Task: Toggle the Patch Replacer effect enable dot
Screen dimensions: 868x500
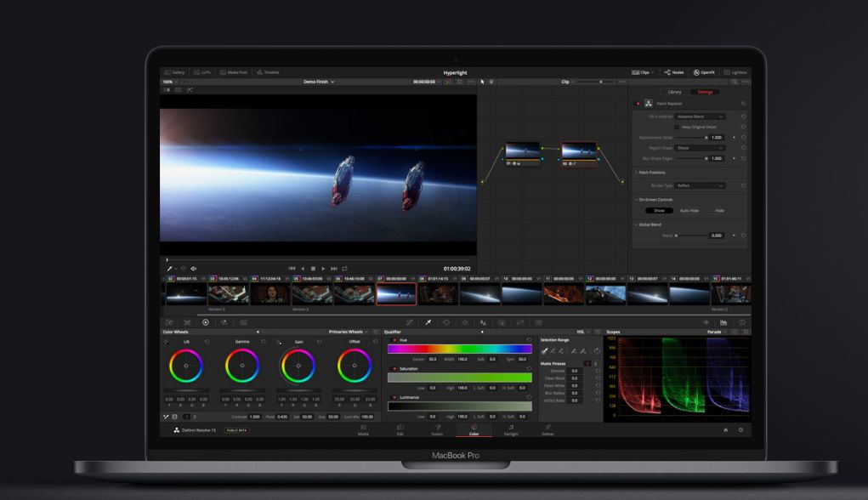Action: tap(638, 103)
